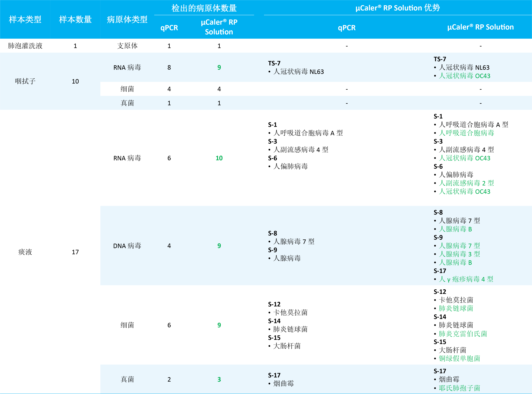
Task: Click green 肺炎链球菌 under S-12
Action: click(x=456, y=308)
